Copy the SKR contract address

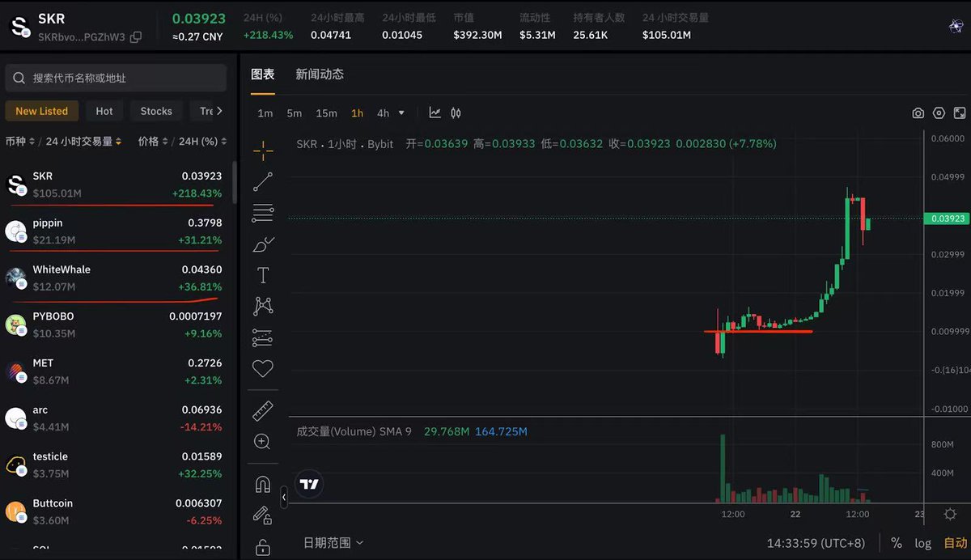pyautogui.click(x=136, y=37)
